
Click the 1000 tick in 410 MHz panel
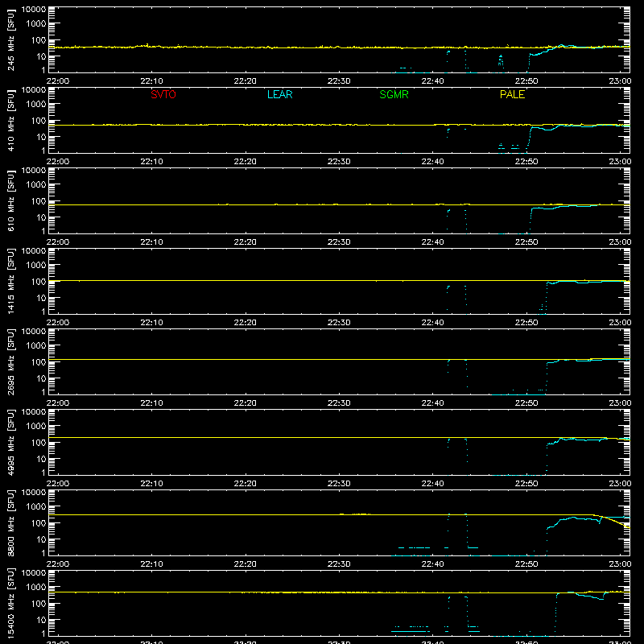(x=36, y=104)
